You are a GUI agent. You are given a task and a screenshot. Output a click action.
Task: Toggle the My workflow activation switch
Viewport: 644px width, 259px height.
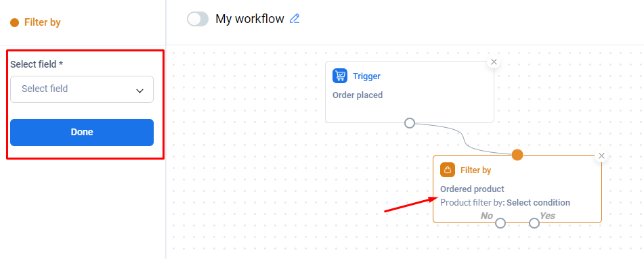[198, 19]
